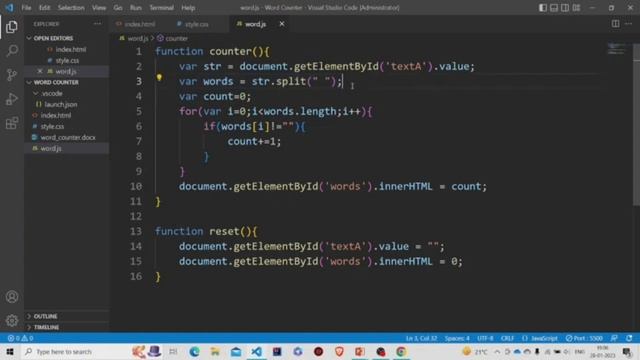Screen dimensions: 640x360
Task: Click the Port : 5500 Live Server item
Action: 584,338
